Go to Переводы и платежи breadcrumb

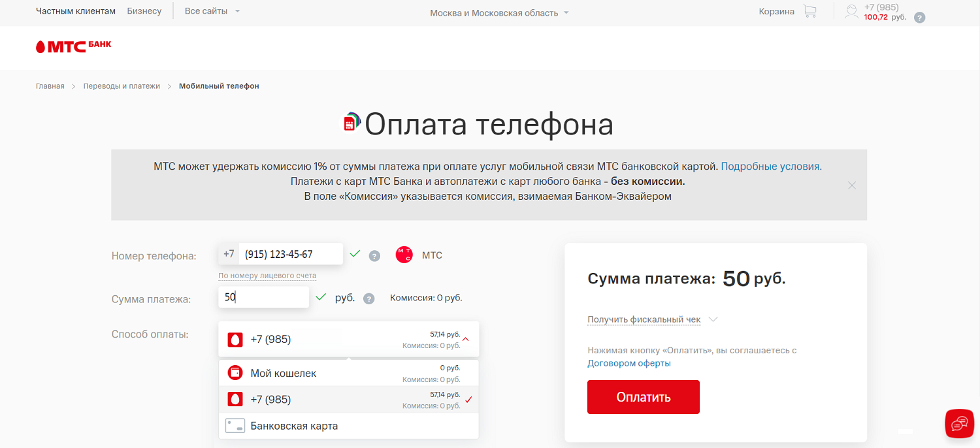tap(122, 86)
